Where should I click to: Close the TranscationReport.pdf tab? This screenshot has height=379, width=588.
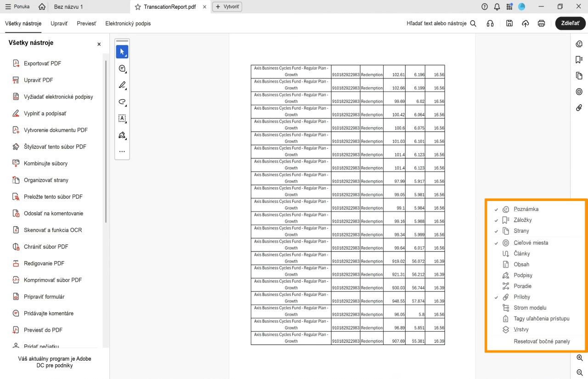(x=204, y=7)
